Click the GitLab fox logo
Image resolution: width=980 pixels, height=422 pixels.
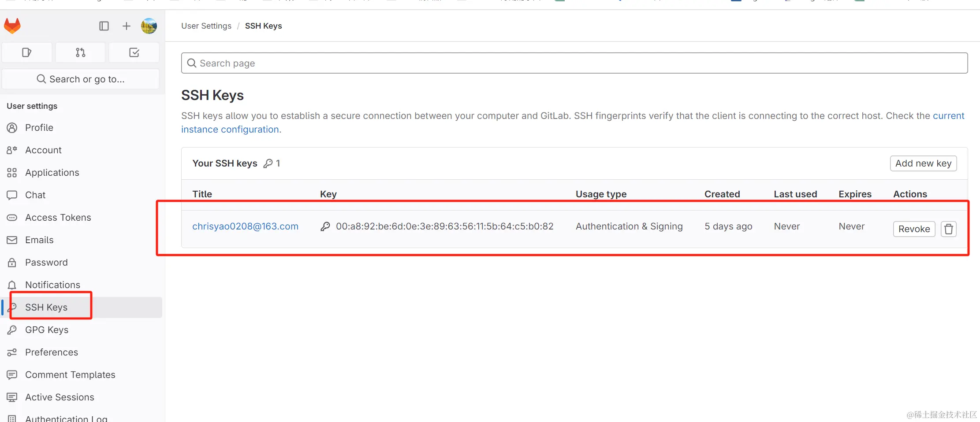click(x=12, y=26)
